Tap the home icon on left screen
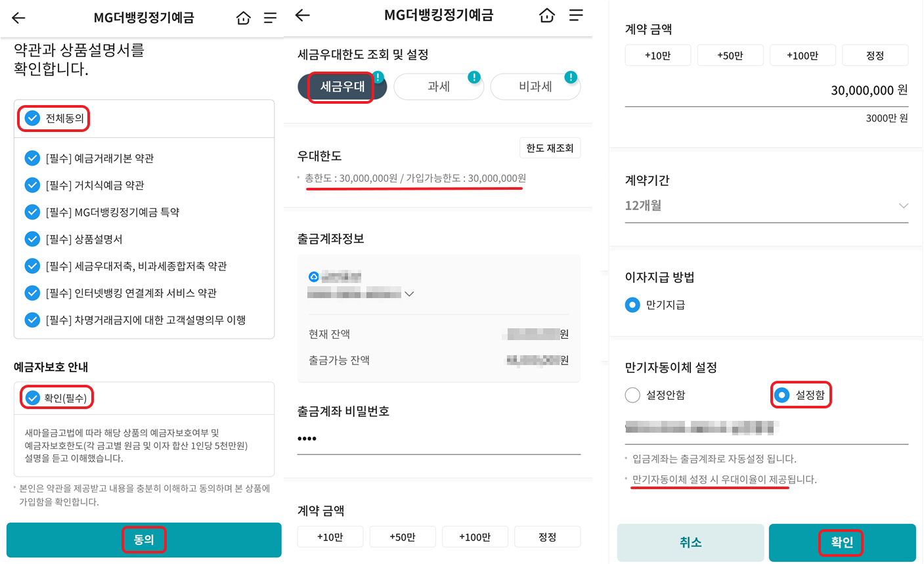 [x=243, y=18]
